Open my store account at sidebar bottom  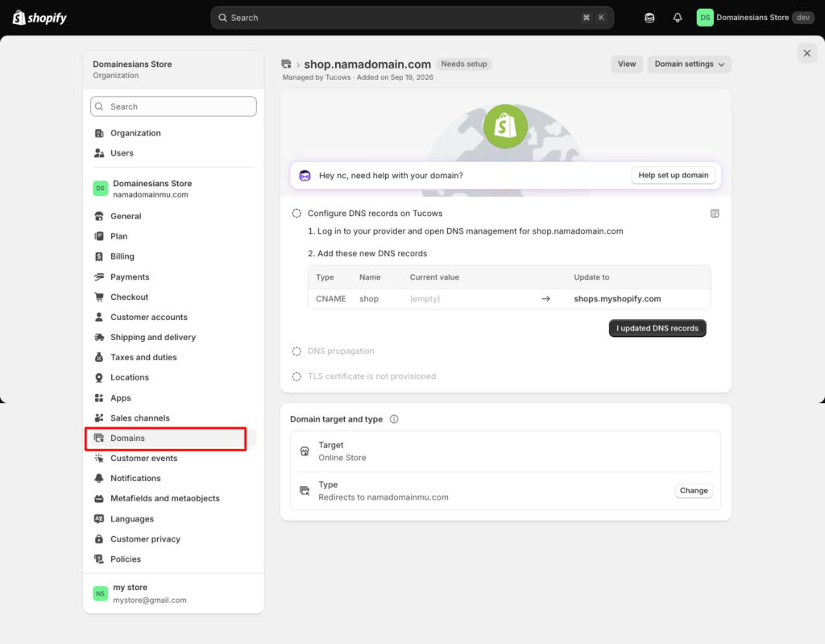(173, 593)
